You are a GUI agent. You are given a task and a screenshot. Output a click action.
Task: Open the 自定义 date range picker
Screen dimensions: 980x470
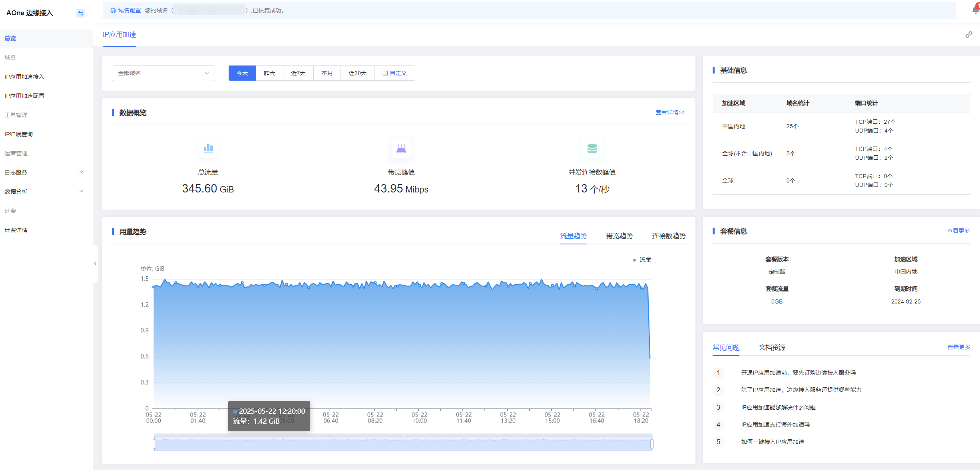[x=394, y=73]
